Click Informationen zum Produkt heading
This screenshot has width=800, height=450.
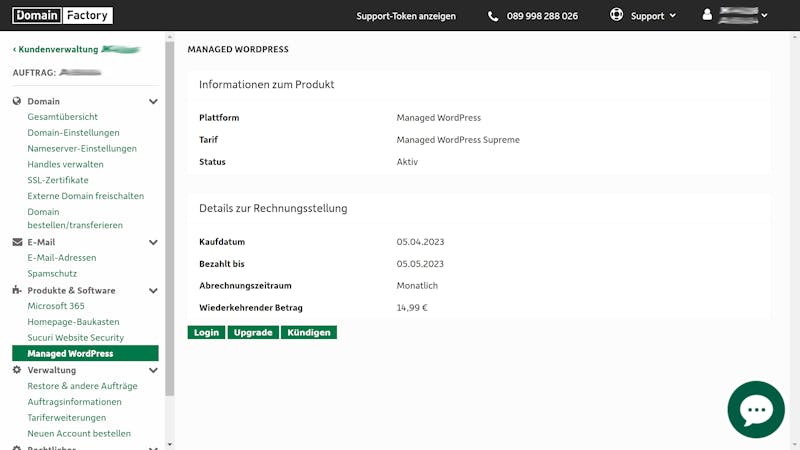click(x=266, y=85)
